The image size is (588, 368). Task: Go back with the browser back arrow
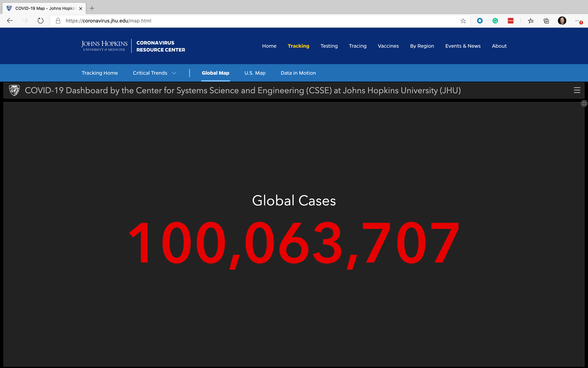point(10,21)
